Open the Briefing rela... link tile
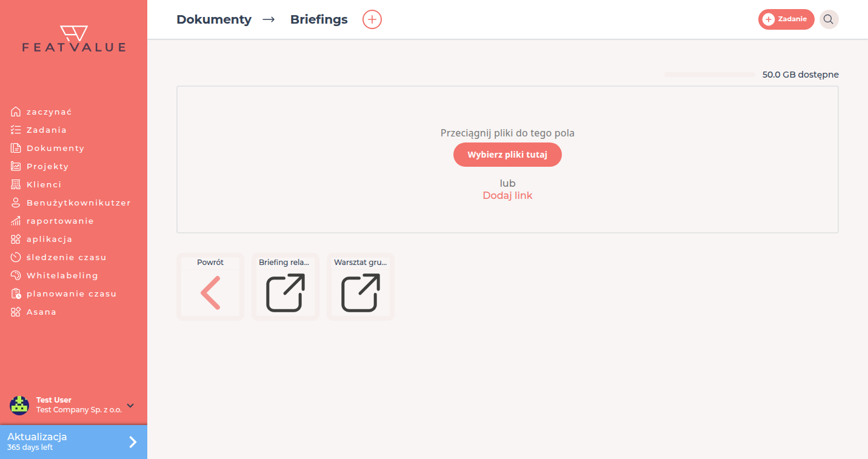Viewport: 868px width, 459px height. [285, 287]
